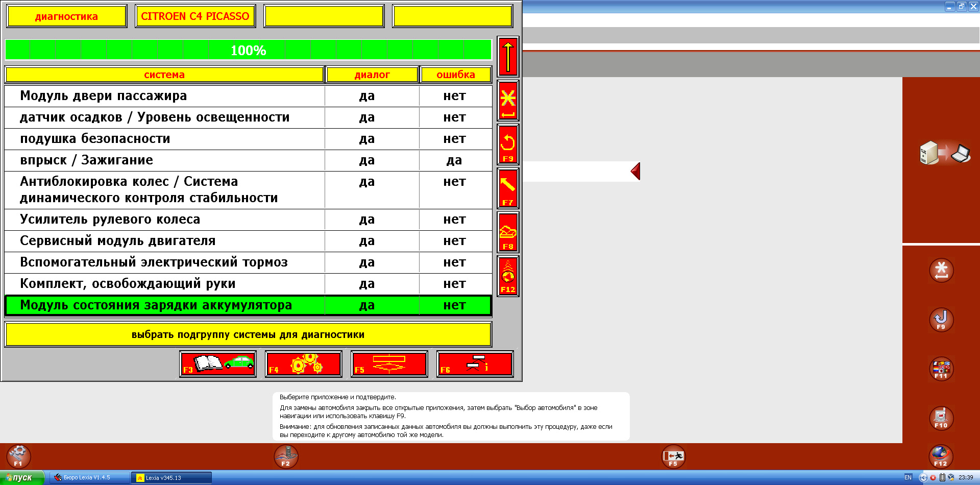Click the system tray clock 23:39
This screenshot has height=485, width=980.
click(x=966, y=478)
